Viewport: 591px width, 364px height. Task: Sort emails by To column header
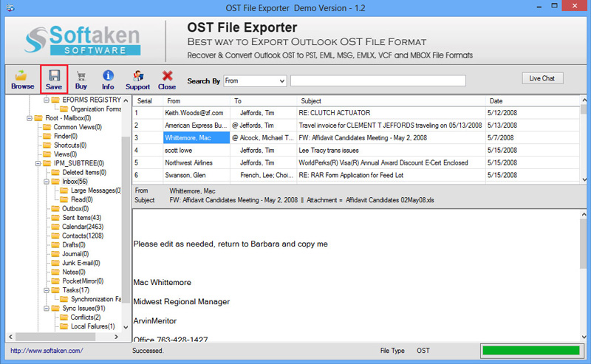(264, 101)
